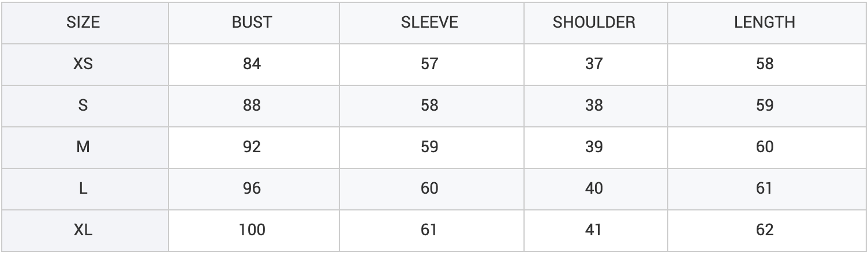This screenshot has width=868, height=256.
Task: Select the S size row label
Action: (84, 106)
